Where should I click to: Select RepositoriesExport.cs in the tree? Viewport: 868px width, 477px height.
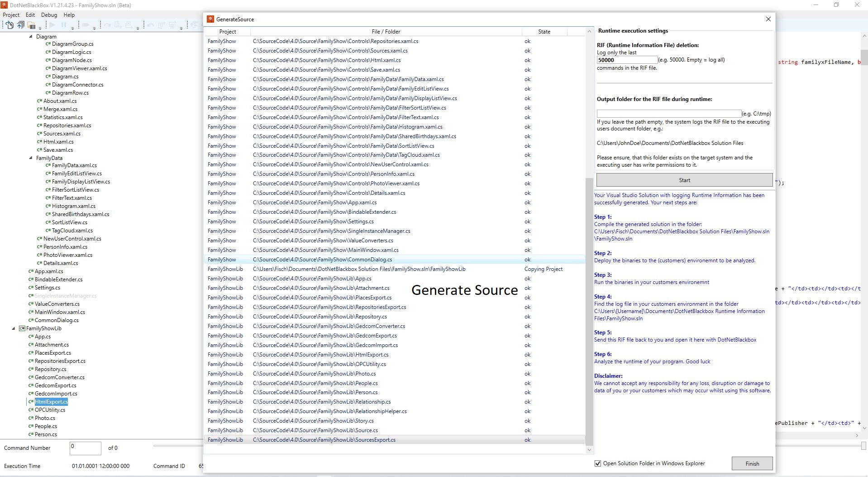coord(60,361)
